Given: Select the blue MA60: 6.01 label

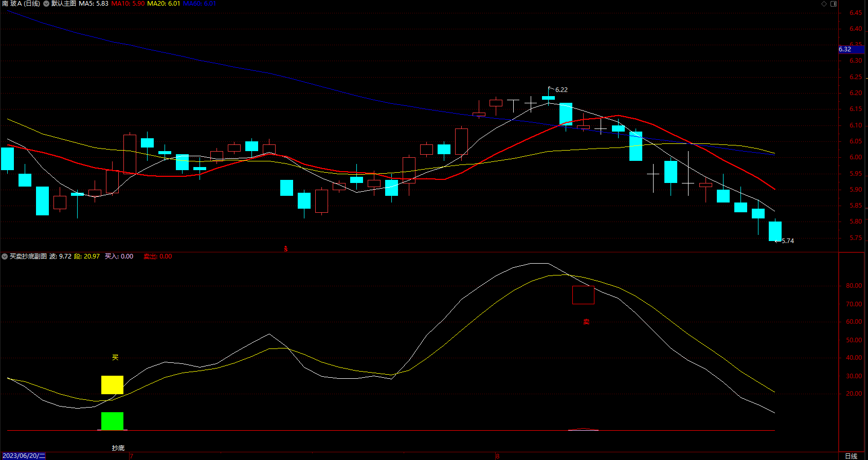Looking at the screenshot, I should 200,4.
